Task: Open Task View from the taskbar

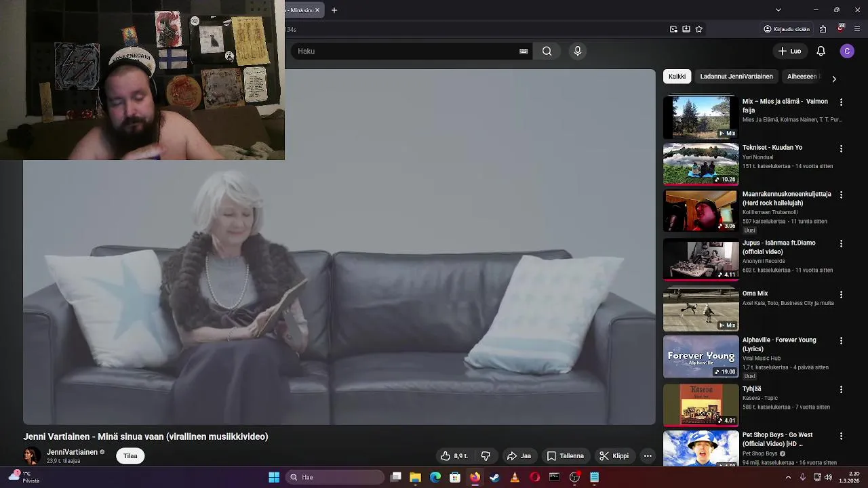Action: (x=396, y=477)
